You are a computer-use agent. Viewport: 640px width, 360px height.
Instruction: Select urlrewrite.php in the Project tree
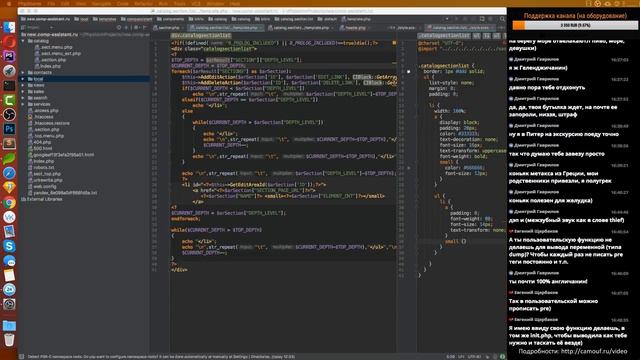pos(48,180)
